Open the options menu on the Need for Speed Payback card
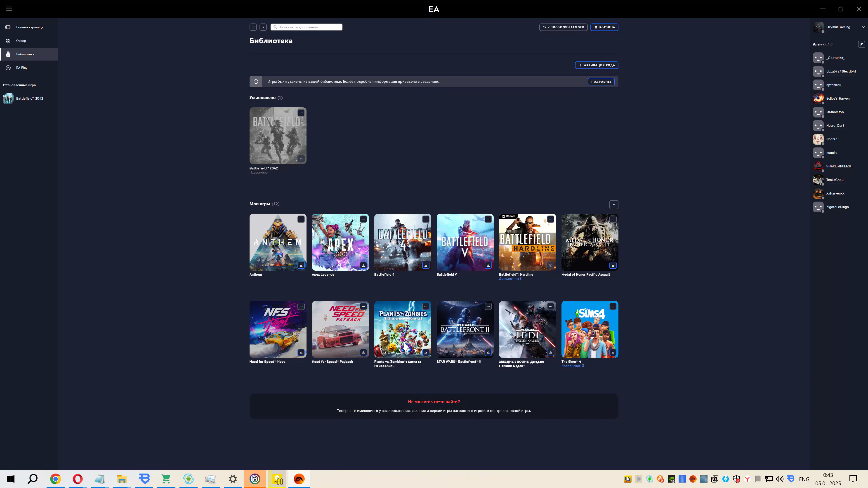 [363, 307]
